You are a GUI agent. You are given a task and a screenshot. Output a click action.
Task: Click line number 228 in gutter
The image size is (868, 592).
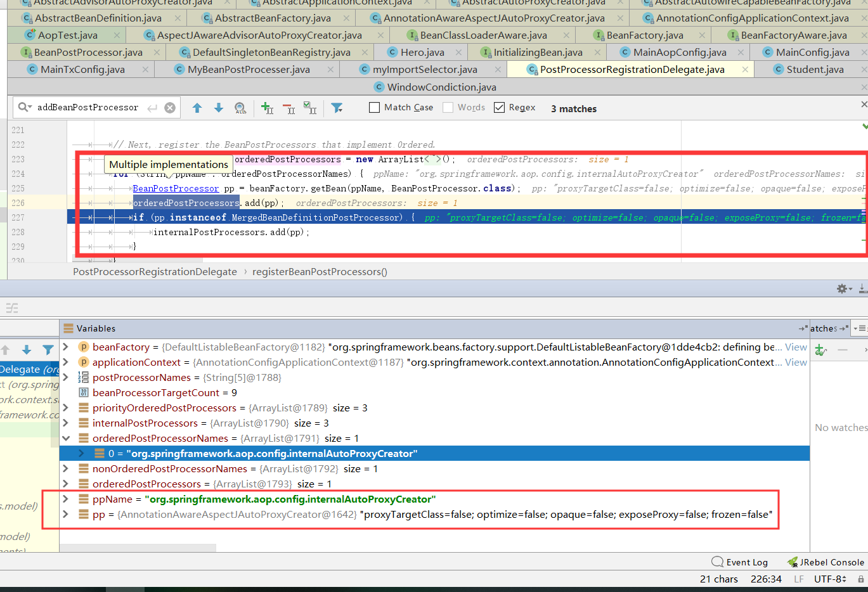[x=18, y=232]
